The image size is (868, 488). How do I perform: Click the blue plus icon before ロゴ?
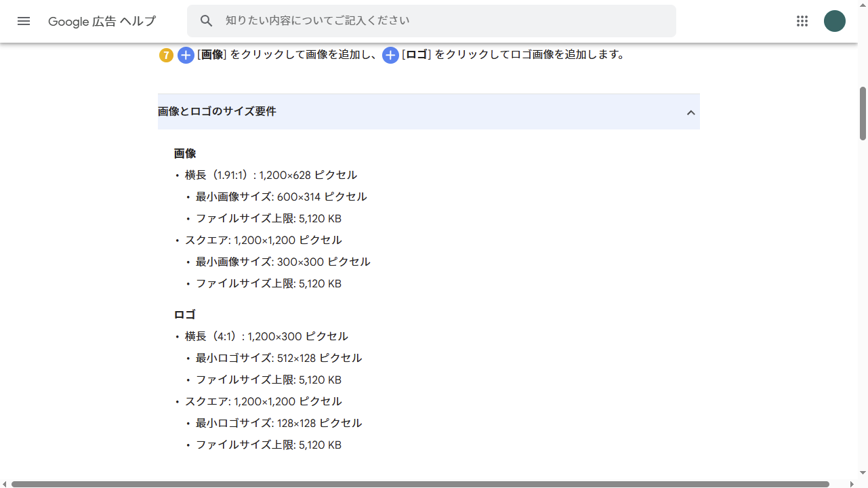click(390, 56)
